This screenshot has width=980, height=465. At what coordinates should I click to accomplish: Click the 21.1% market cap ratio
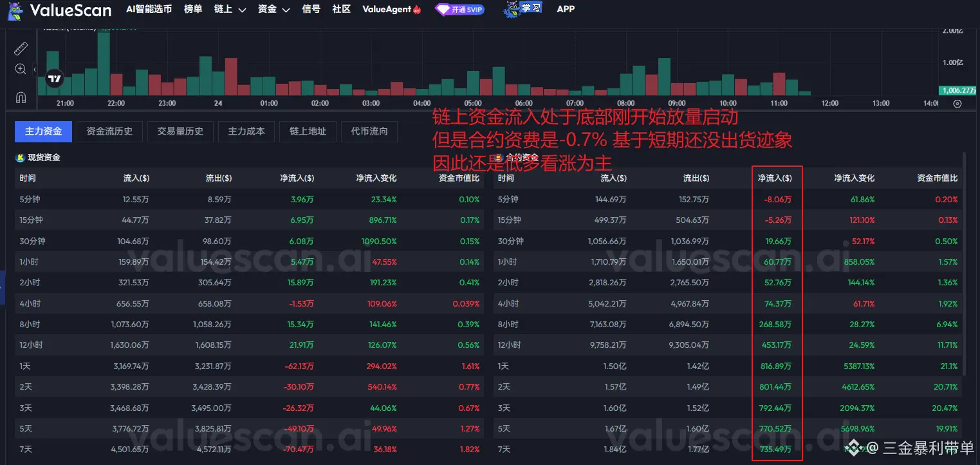948,366
